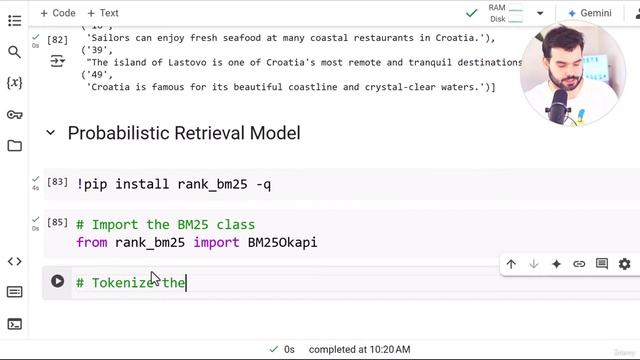
Task: Click the execution count [83] label
Action: coord(58,182)
